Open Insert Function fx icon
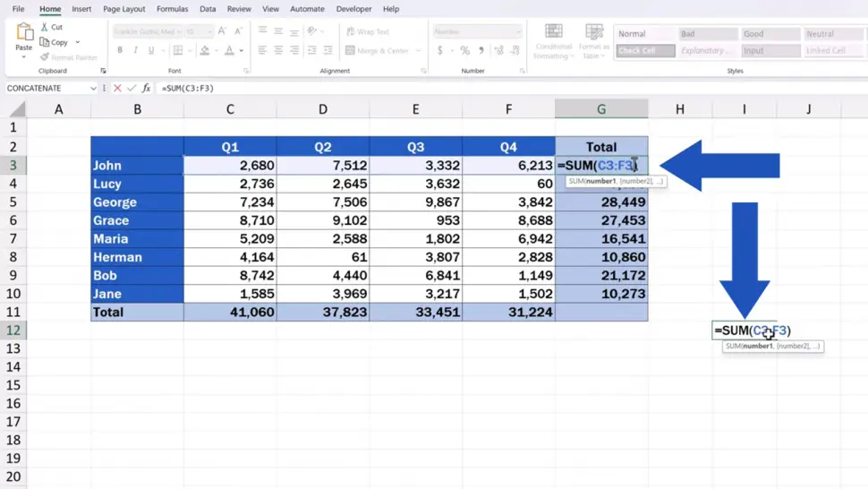868x489 pixels. [146, 88]
